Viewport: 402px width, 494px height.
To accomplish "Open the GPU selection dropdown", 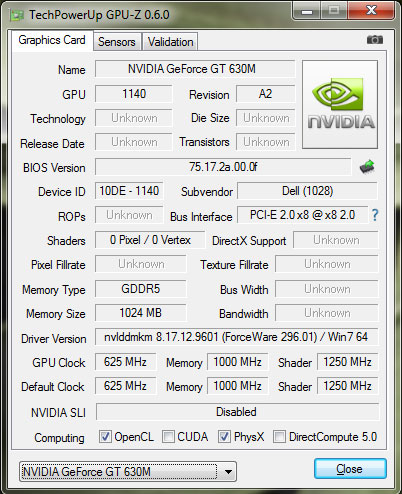I will pos(128,472).
